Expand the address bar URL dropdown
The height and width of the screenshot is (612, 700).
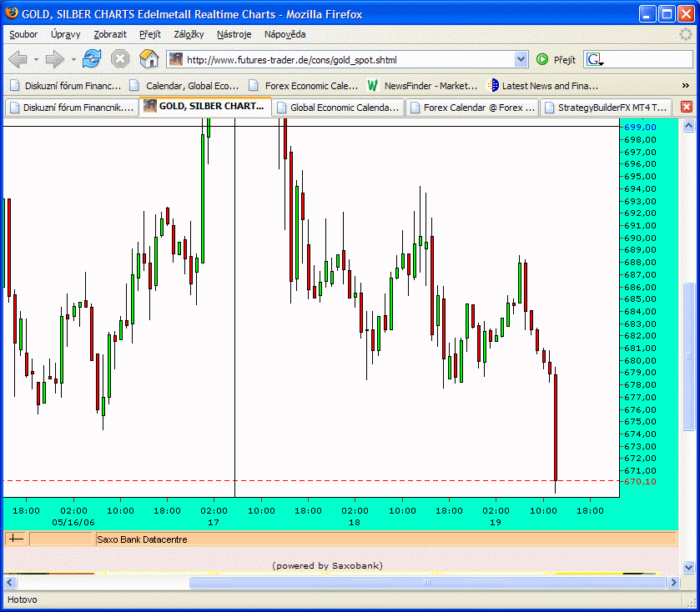[x=521, y=59]
